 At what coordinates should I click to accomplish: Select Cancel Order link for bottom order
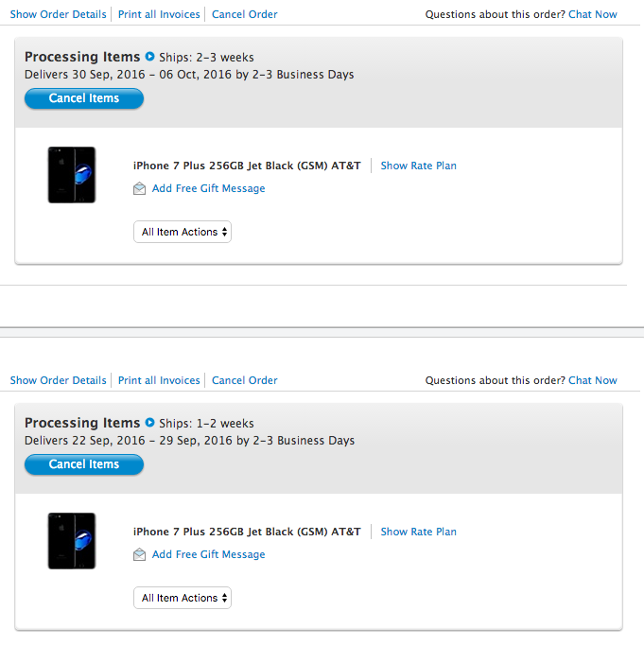pos(245,380)
